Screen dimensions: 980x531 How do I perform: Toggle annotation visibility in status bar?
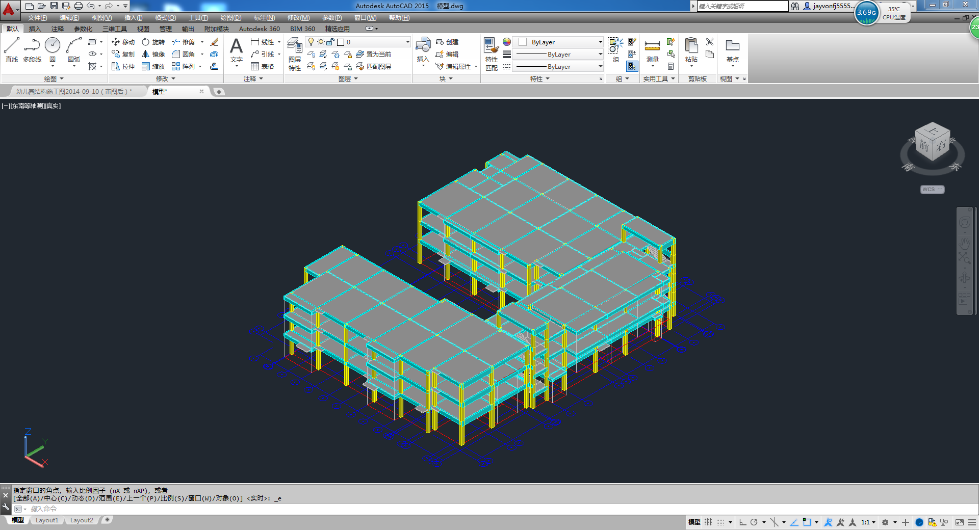pos(828,522)
